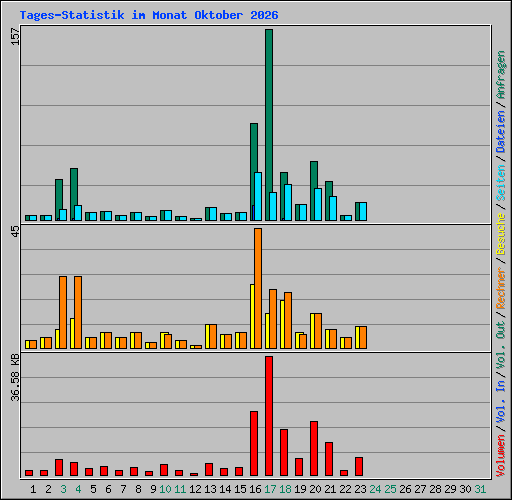Click day 26 on the x-axis
512x500 pixels.
pyautogui.click(x=405, y=489)
